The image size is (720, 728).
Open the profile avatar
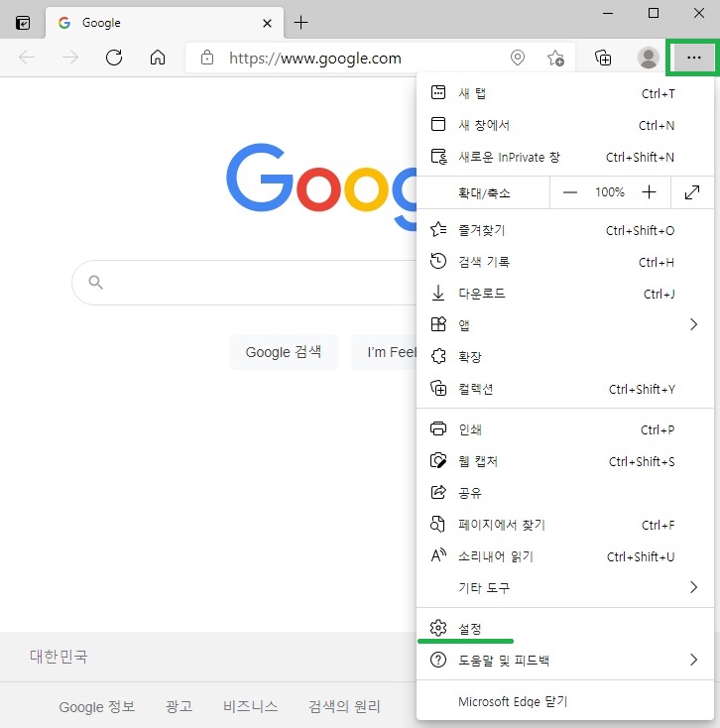click(x=649, y=59)
